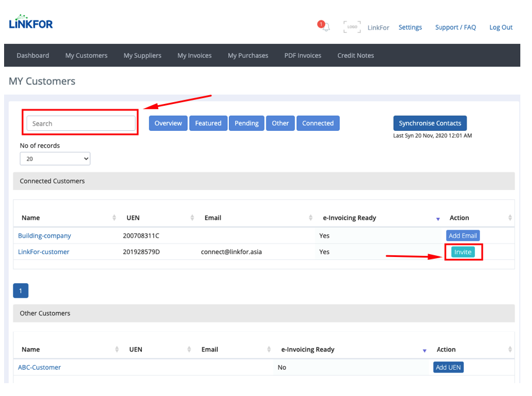
Task: Open My Suppliers menu
Action: pos(142,55)
